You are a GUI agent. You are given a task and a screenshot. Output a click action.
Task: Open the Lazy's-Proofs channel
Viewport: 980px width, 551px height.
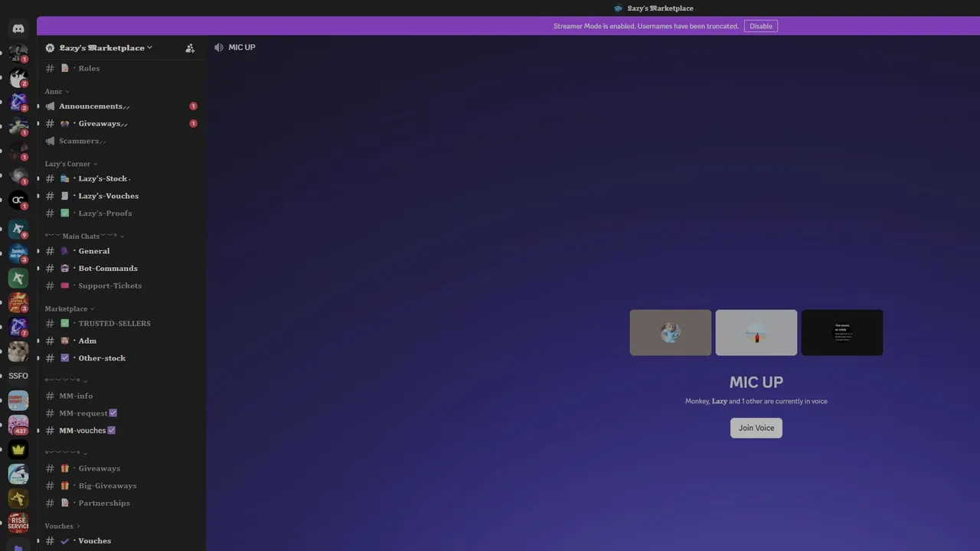click(122, 213)
